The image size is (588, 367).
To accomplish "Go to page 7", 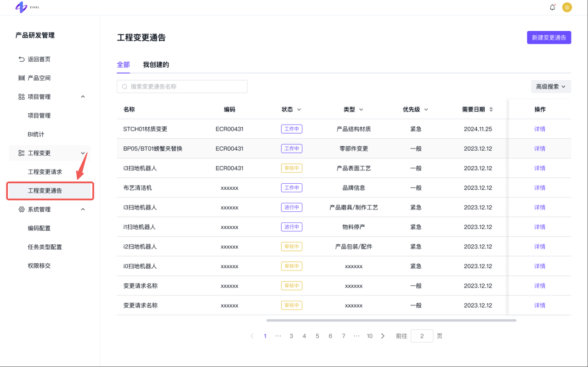I will pos(343,336).
